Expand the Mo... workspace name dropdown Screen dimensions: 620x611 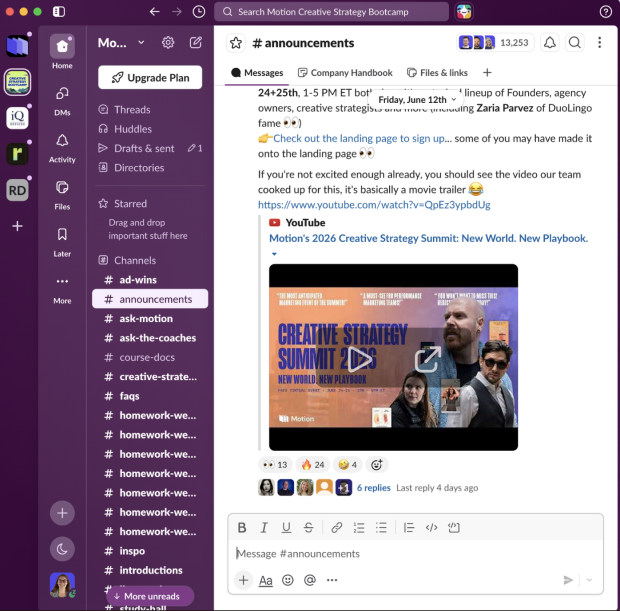[x=121, y=42]
